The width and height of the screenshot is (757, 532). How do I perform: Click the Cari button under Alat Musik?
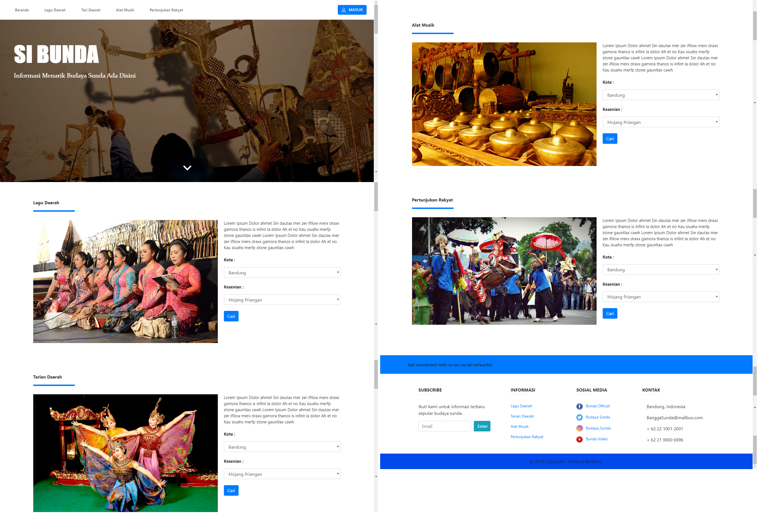tap(610, 139)
